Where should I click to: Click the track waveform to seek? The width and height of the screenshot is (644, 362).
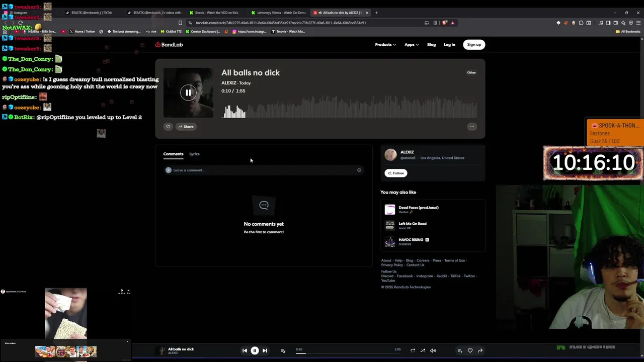(x=350, y=107)
